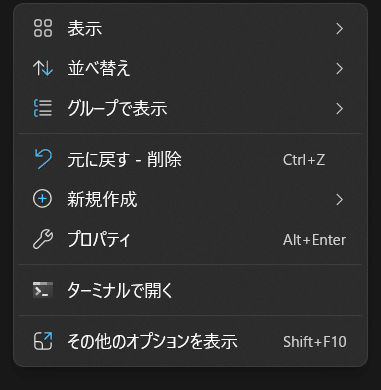Choose 並べ替え from the context menu

tap(190, 69)
